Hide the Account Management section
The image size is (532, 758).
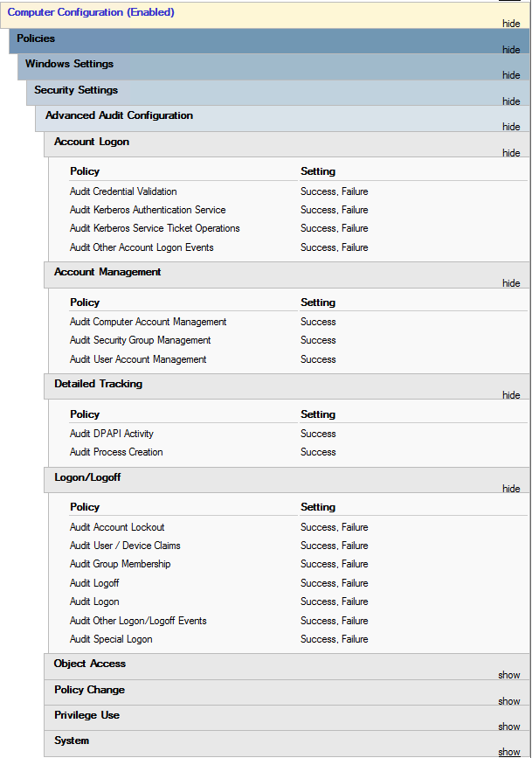click(x=511, y=283)
